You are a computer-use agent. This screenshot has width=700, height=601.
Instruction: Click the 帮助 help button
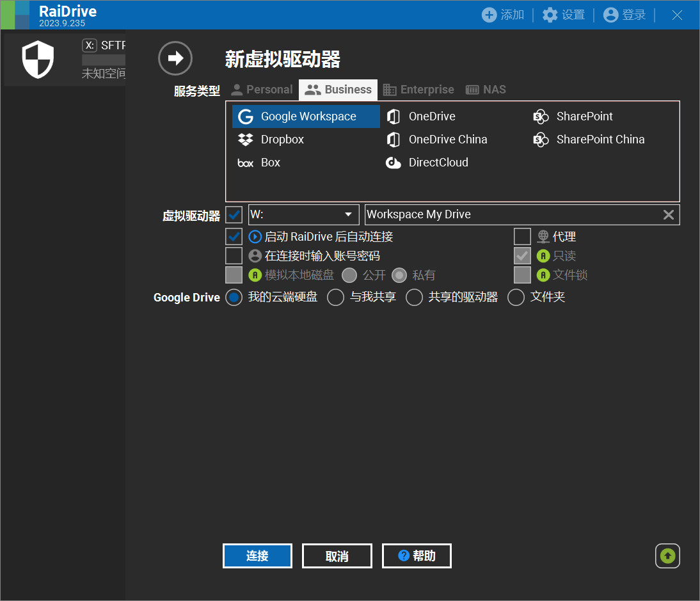click(x=417, y=556)
